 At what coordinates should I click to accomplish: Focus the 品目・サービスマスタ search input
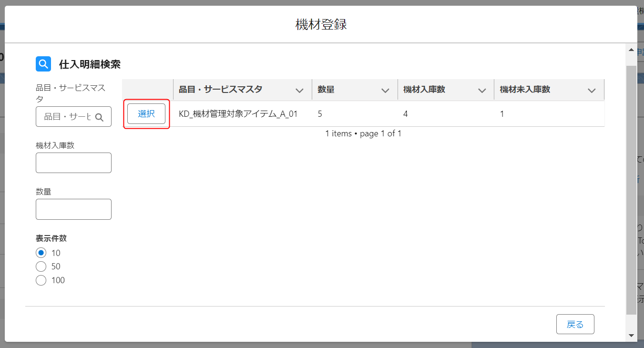(x=67, y=117)
